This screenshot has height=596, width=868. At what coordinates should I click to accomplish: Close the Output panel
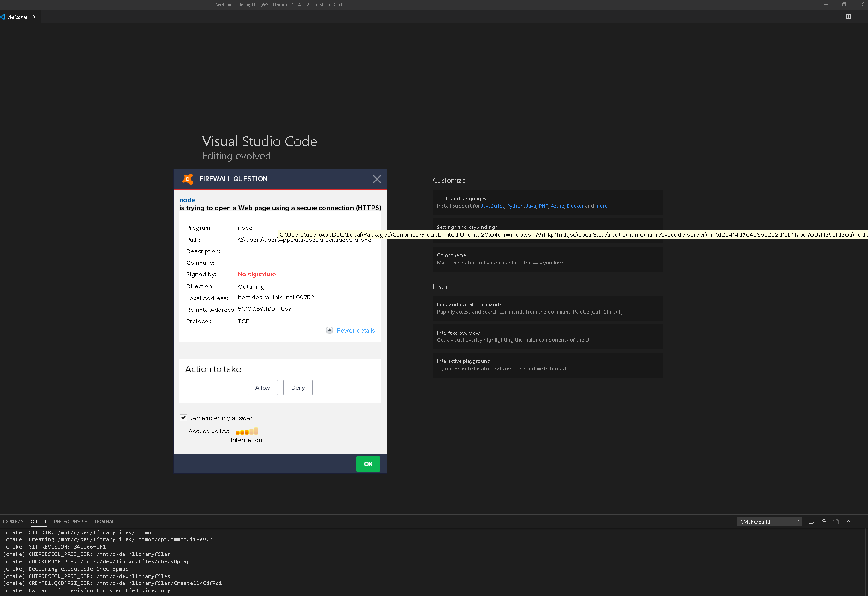[x=861, y=521]
